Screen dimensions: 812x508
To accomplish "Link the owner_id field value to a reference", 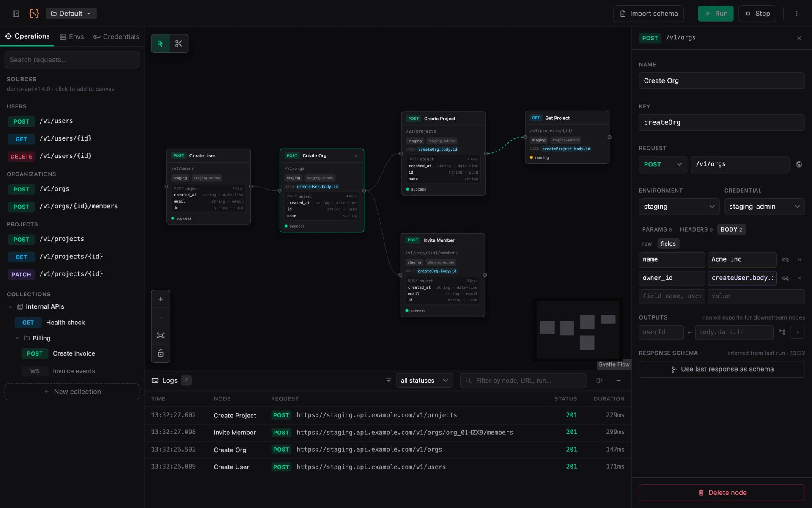I will point(785,279).
